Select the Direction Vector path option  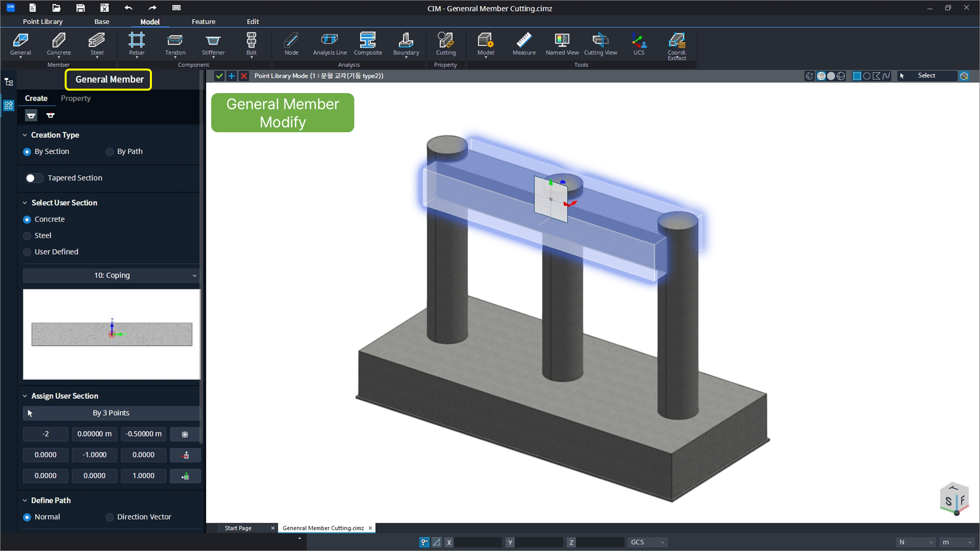(110, 517)
